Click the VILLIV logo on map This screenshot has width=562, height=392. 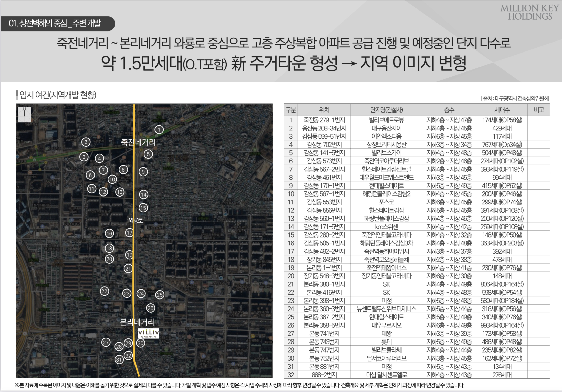(x=148, y=333)
